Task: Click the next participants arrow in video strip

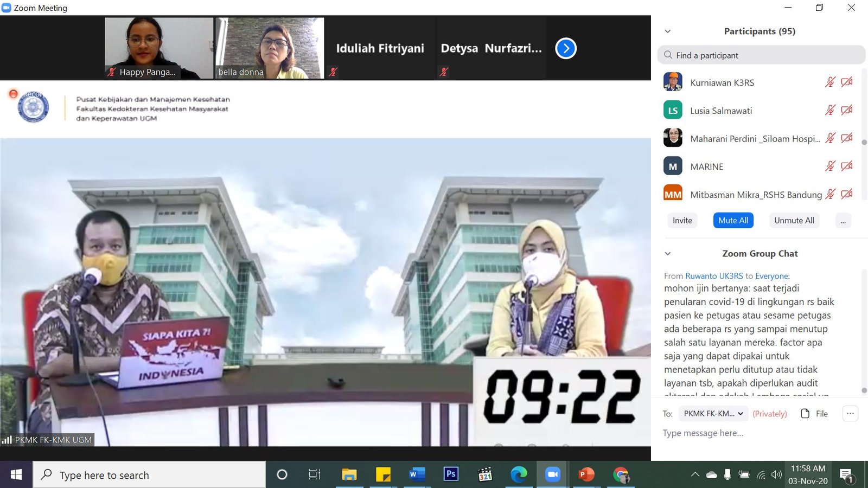Action: (565, 48)
